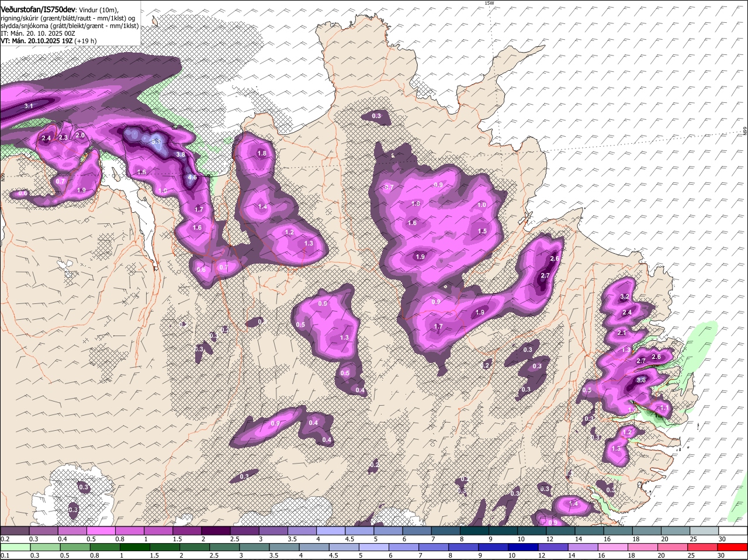This screenshot has height=560, width=748.
Task: Click the 4.6 value on the map
Action: click(x=192, y=178)
